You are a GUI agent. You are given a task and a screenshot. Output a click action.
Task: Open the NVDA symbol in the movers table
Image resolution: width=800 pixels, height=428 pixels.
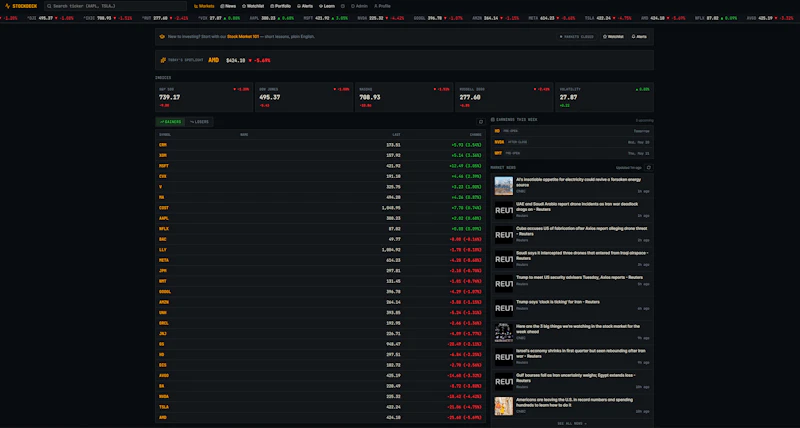(x=164, y=396)
